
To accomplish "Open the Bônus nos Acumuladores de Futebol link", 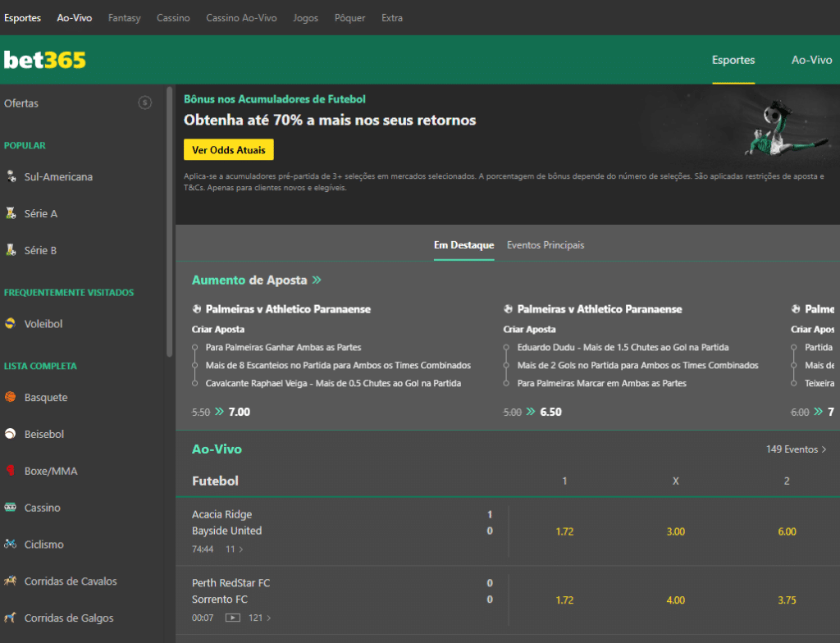I will point(275,99).
